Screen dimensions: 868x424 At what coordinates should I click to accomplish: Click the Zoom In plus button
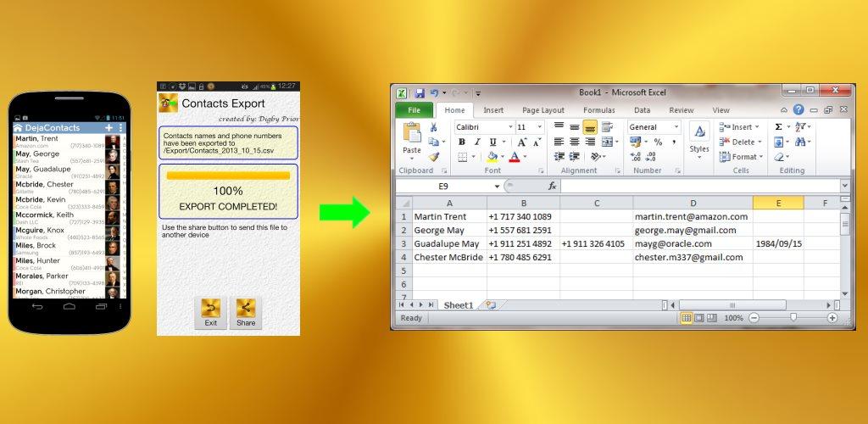point(832,318)
